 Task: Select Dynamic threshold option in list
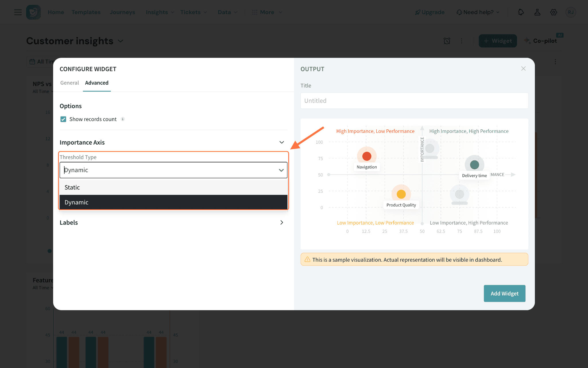tap(173, 202)
